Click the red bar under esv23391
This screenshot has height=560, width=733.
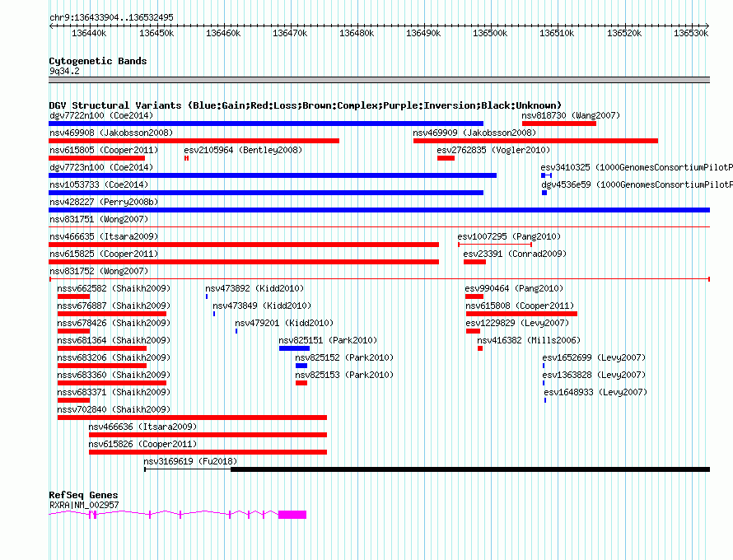click(x=475, y=262)
